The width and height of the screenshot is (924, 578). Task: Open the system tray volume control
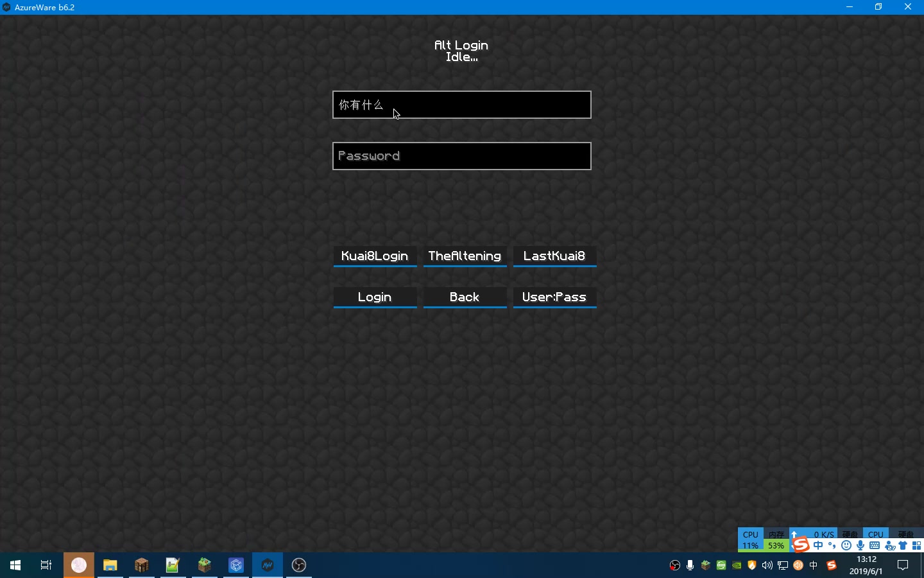click(767, 566)
